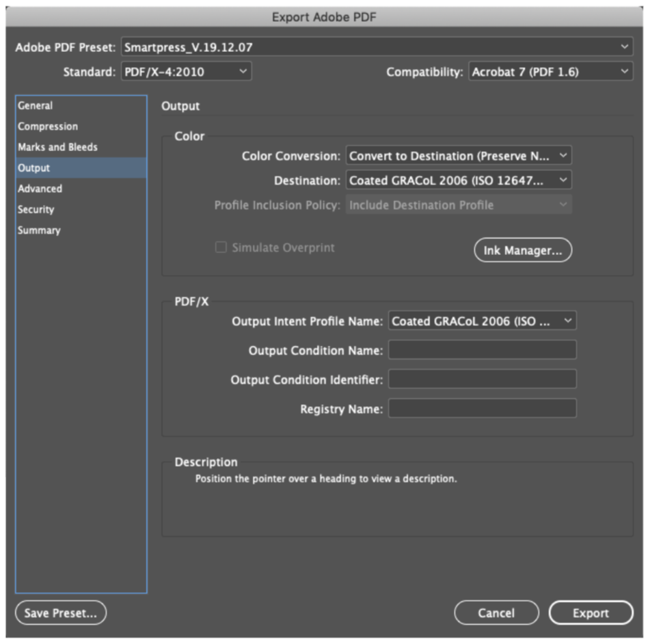Open Profile Inclusion Policy dropdown
Viewport: 648px width, 644px height.
click(x=459, y=204)
